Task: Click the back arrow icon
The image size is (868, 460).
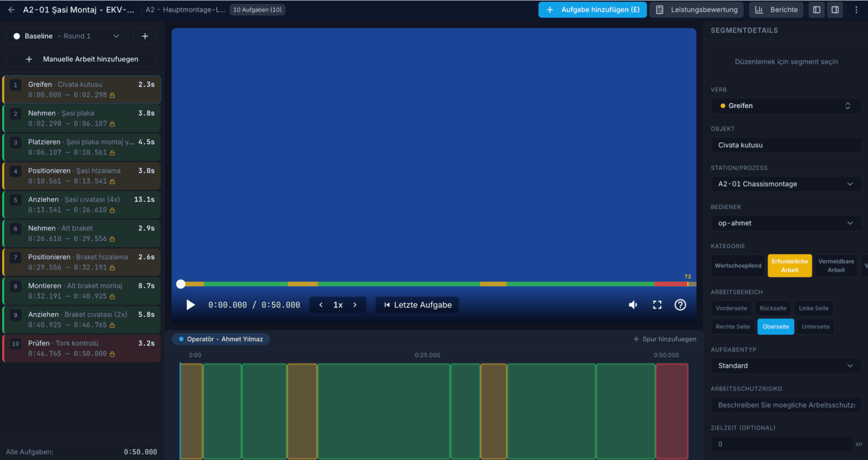Action: tap(11, 10)
